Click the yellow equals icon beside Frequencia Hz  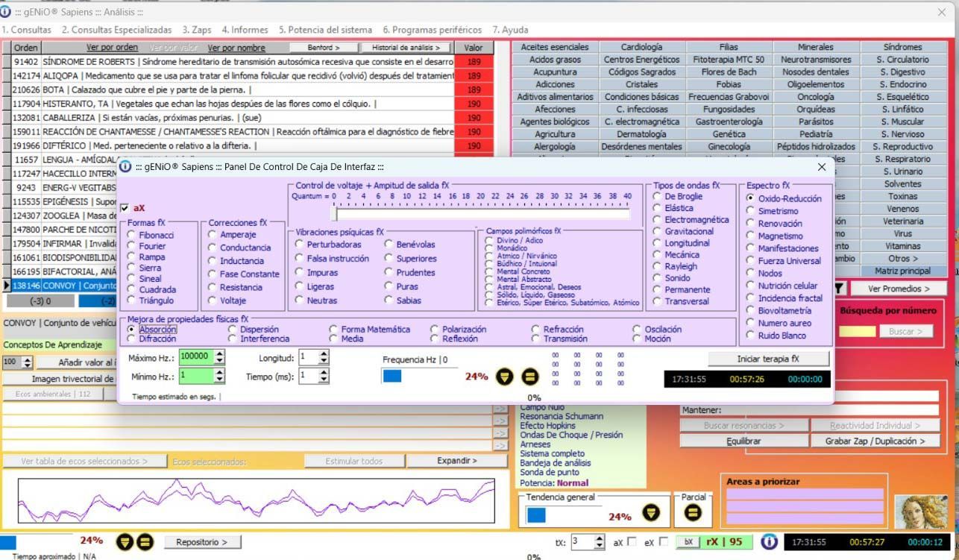tap(529, 377)
